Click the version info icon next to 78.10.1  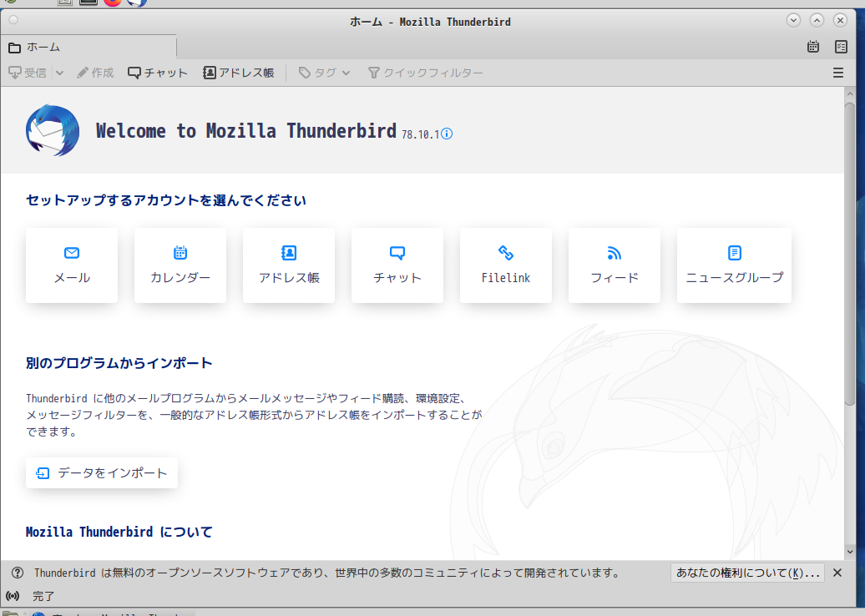(447, 134)
